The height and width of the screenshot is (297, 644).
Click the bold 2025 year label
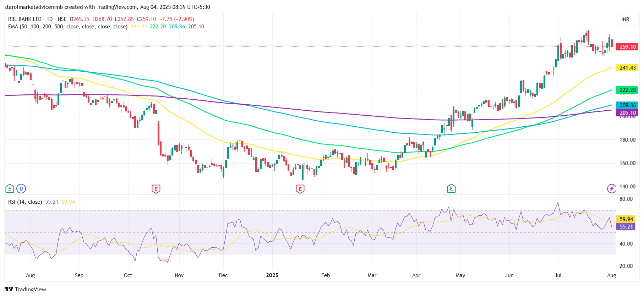(272, 275)
